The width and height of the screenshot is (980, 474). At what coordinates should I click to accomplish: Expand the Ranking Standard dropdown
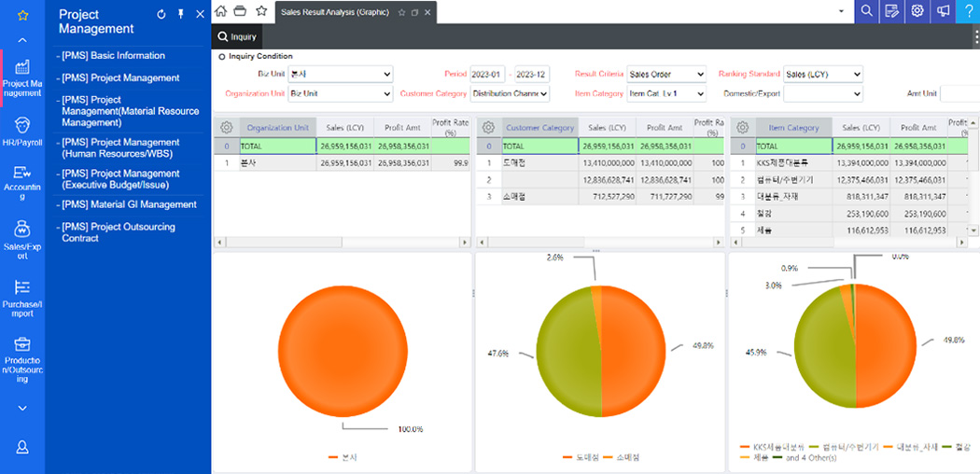tap(822, 74)
